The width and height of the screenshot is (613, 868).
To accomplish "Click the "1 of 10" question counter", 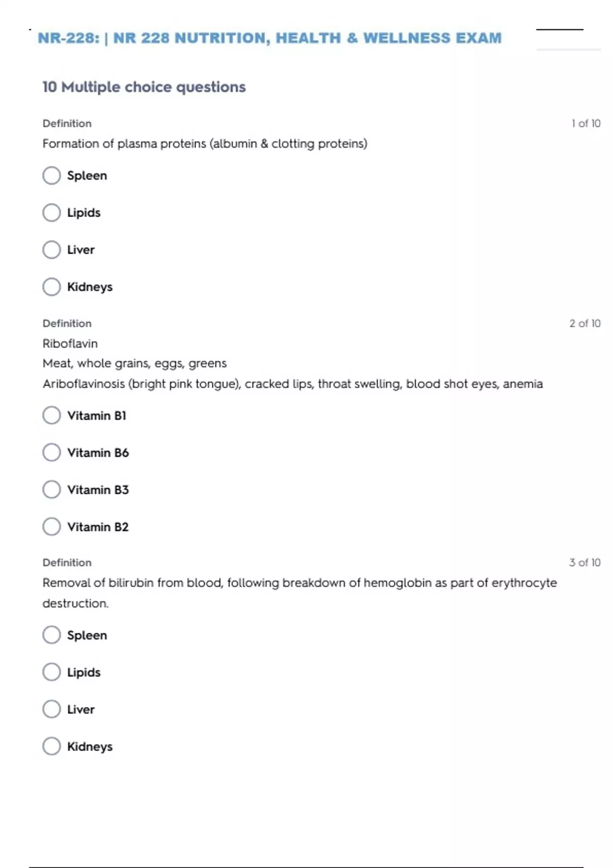I will [585, 124].
